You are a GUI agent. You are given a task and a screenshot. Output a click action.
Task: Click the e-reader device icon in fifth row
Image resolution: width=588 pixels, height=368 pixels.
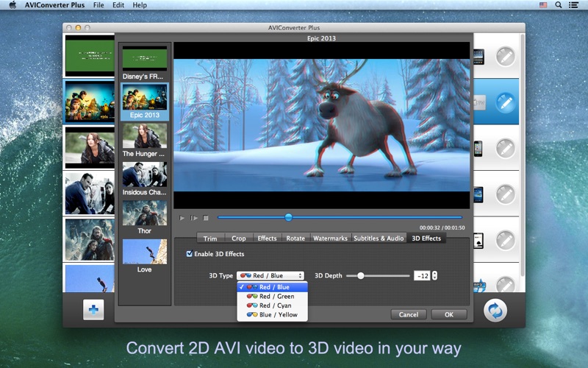[x=478, y=241]
